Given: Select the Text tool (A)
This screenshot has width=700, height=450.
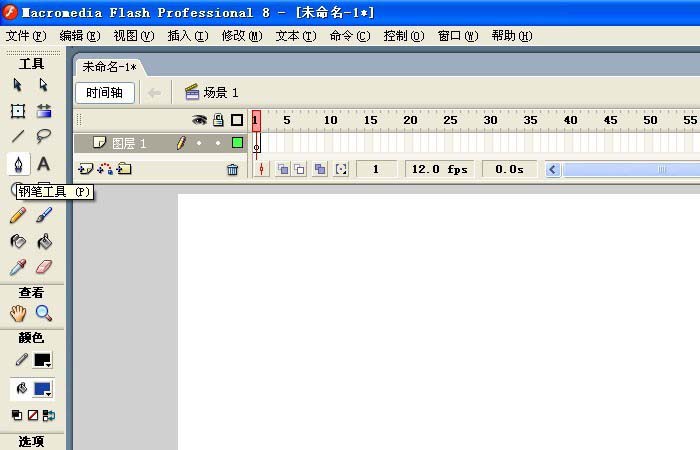Looking at the screenshot, I should click(43, 164).
